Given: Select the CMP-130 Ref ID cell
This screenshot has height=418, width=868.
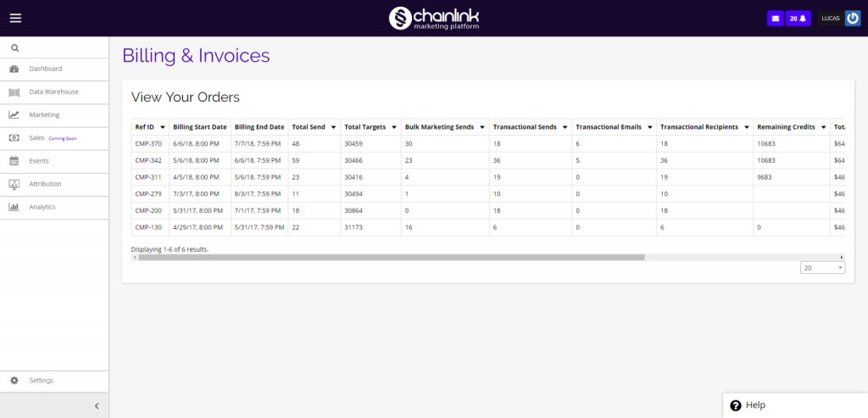Looking at the screenshot, I should tap(150, 227).
